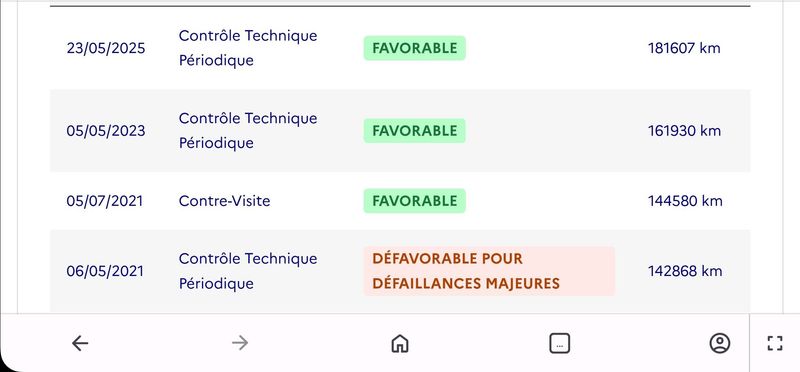The width and height of the screenshot is (800, 372).
Task: Toggle fullscreen with the corner brackets icon
Action: point(774,343)
